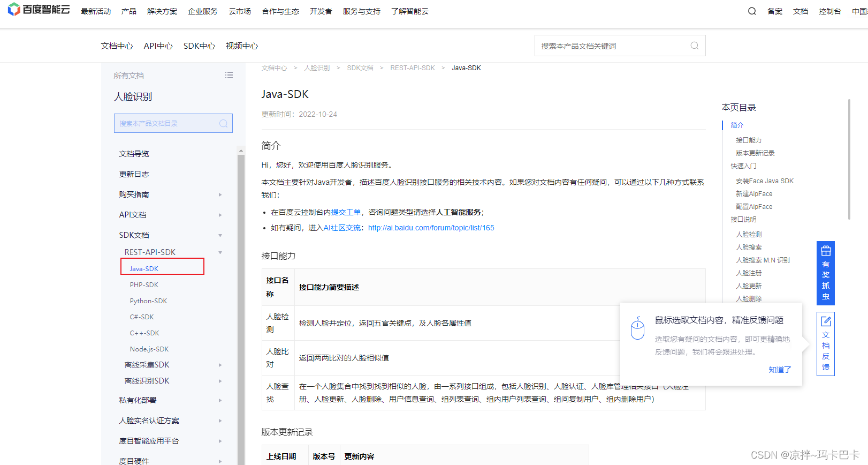The width and height of the screenshot is (868, 465).
Task: Switch to API中心 tab
Action: [158, 46]
